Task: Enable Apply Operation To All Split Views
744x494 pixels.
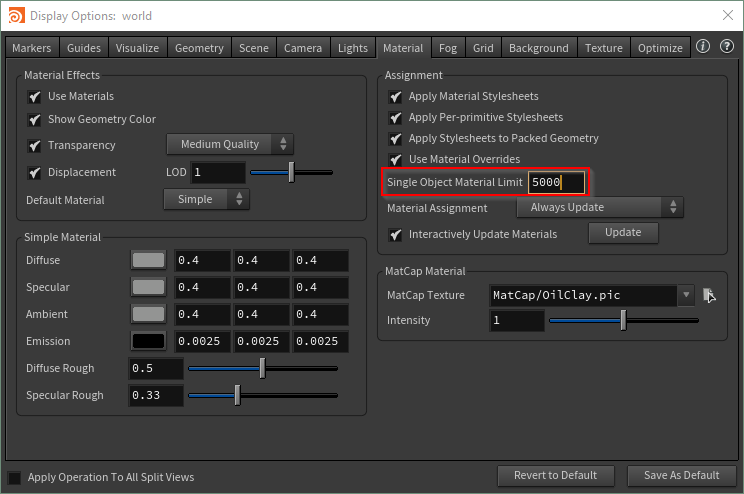Action: click(14, 478)
